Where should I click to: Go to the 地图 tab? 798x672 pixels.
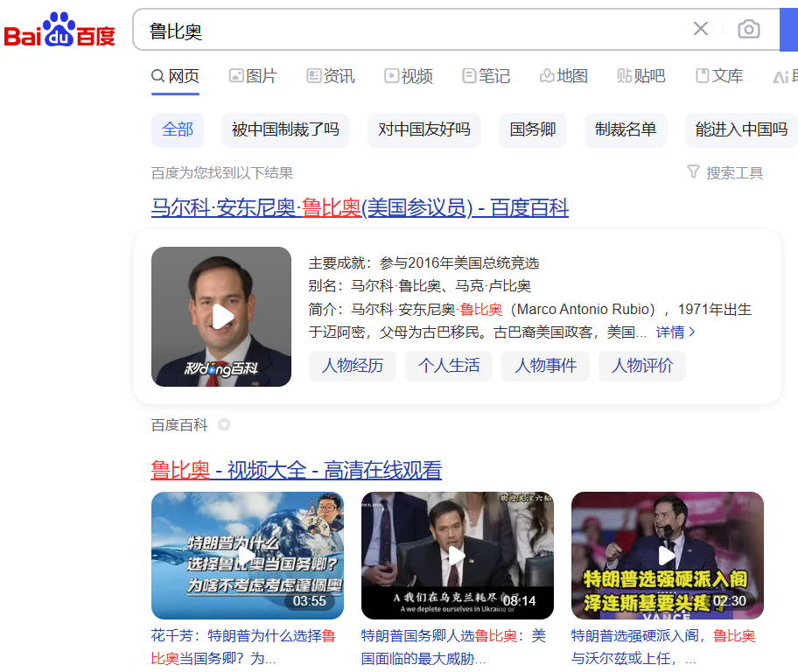point(563,76)
